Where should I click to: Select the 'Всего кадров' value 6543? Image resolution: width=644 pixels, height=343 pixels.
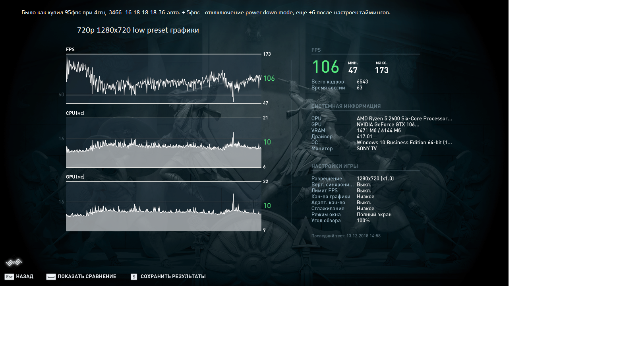[362, 82]
